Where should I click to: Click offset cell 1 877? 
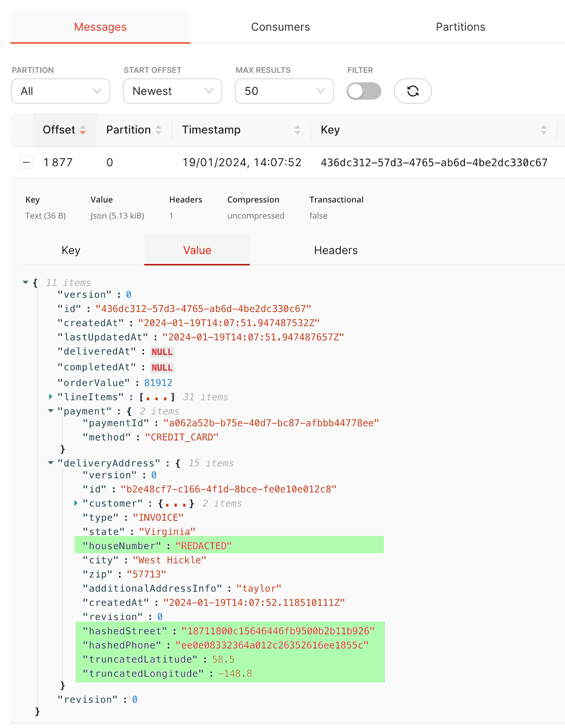[58, 162]
